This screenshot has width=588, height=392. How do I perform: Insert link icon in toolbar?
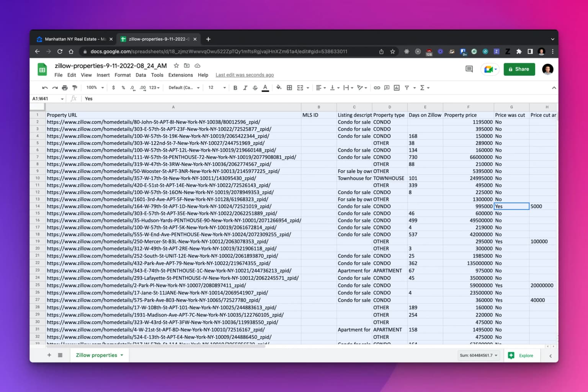(x=377, y=88)
